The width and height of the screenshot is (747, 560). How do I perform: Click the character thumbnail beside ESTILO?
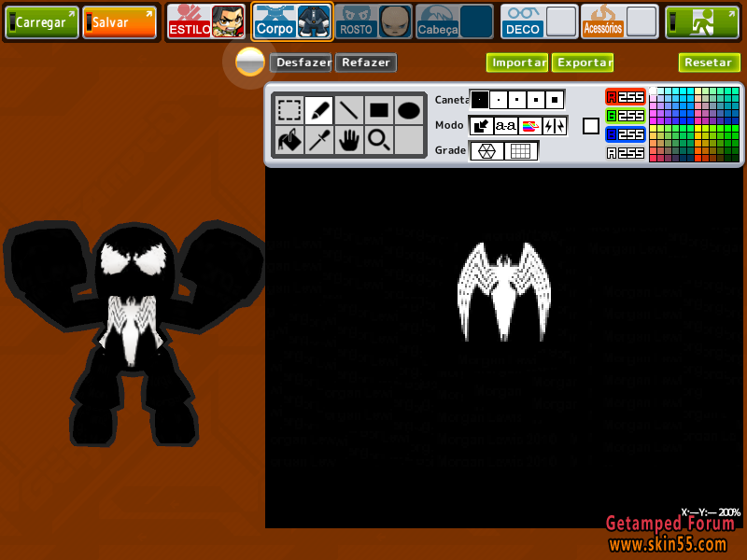pos(228,21)
